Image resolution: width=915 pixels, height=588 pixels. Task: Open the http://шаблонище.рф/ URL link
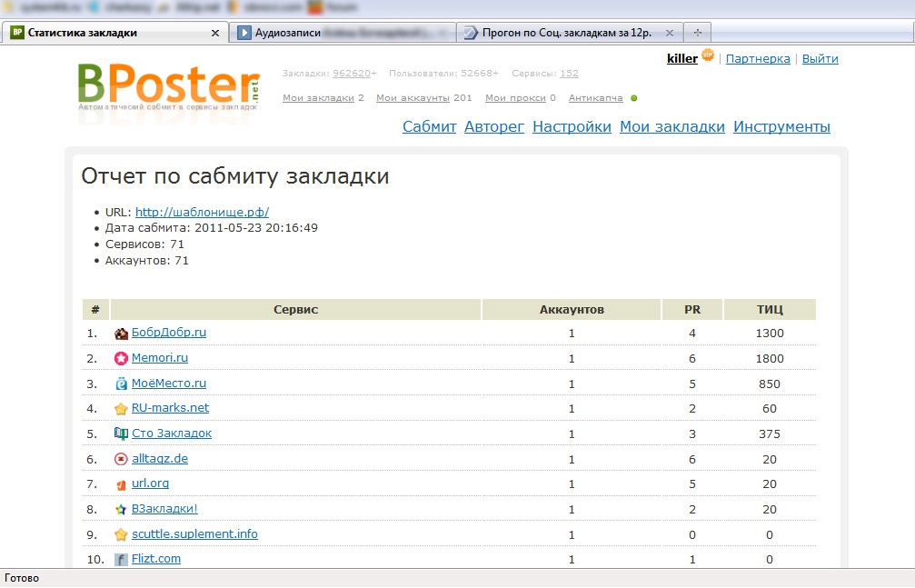click(x=202, y=212)
